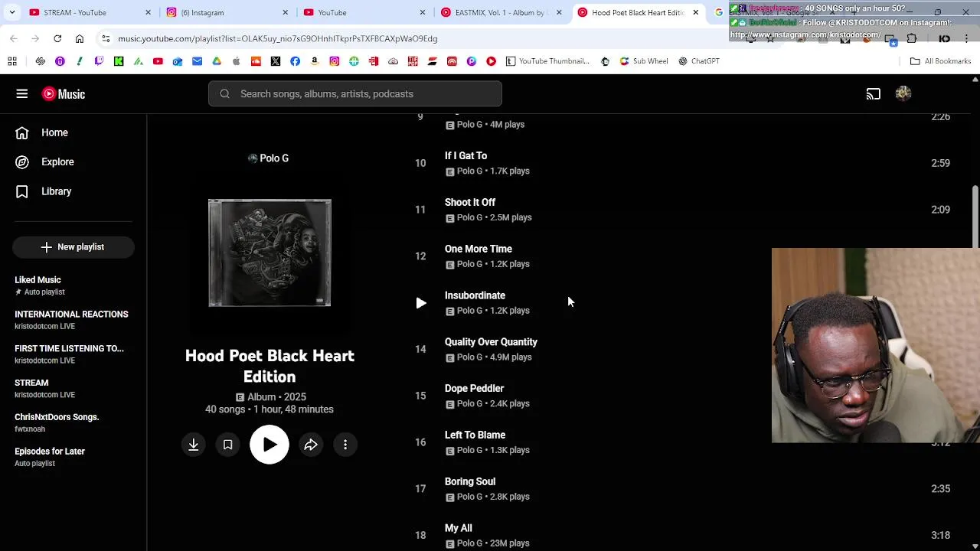
Task: Click the YouTube Music logo
Action: point(64,94)
